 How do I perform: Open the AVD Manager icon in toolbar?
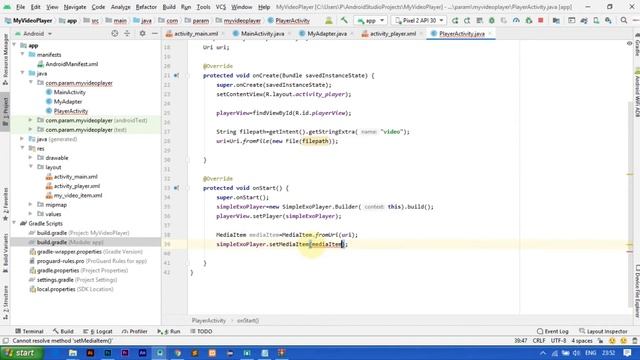[596, 20]
